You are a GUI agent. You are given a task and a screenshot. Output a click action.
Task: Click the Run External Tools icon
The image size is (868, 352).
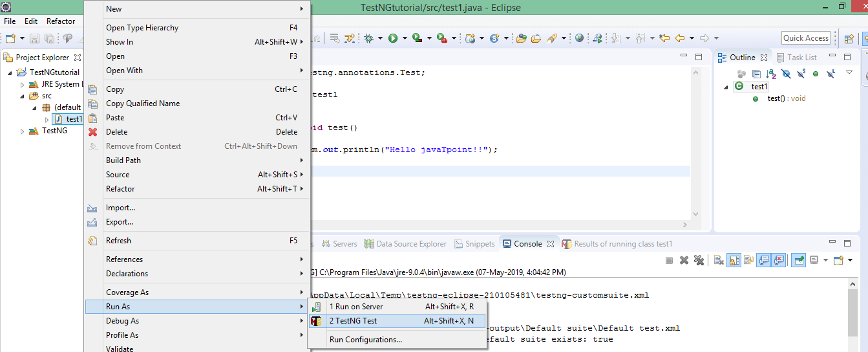[x=442, y=38]
